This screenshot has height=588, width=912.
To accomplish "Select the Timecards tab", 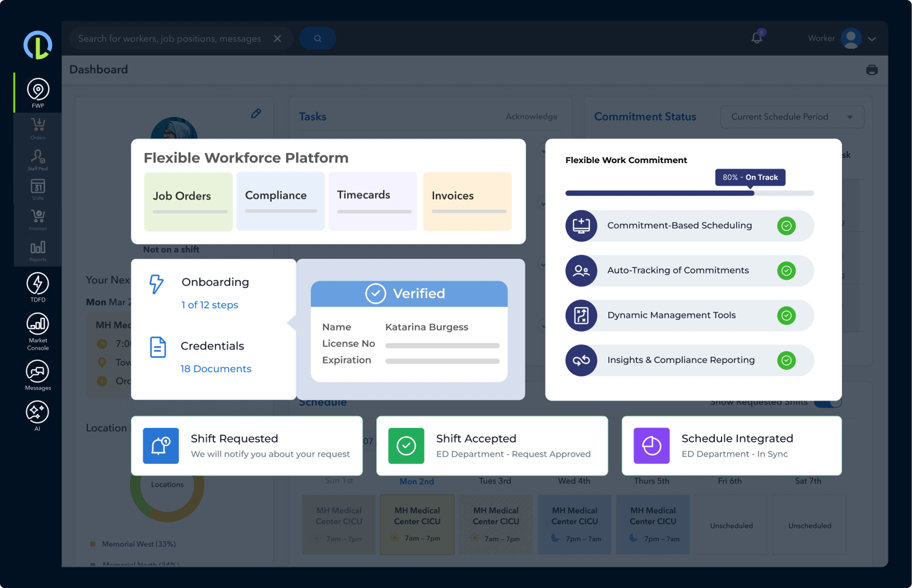I will [x=373, y=201].
